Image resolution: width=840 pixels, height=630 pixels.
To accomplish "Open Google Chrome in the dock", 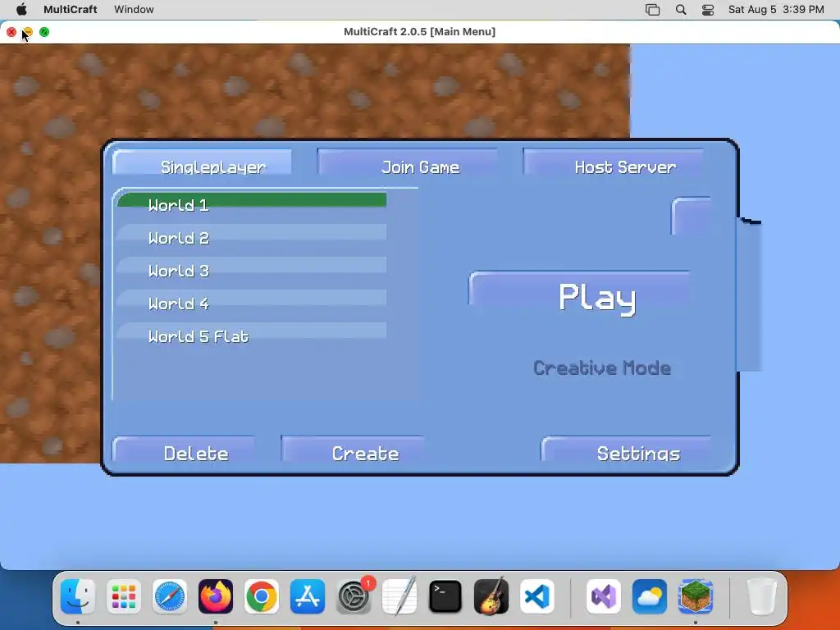I will [x=262, y=596].
